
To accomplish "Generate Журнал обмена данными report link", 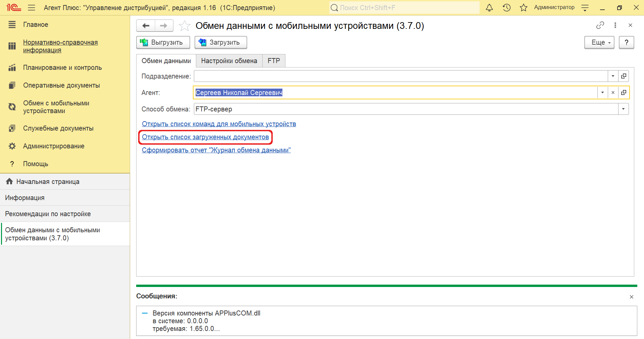I will click(x=216, y=150).
